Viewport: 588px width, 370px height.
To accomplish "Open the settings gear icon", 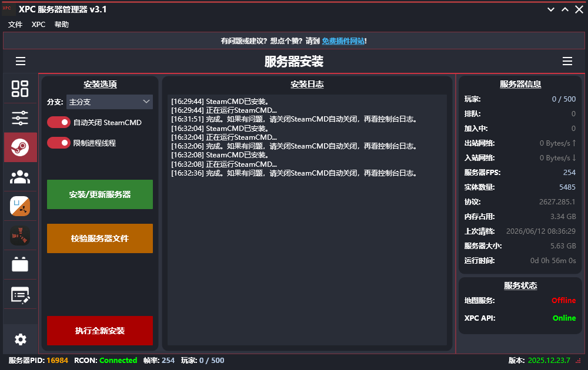I will click(x=20, y=339).
